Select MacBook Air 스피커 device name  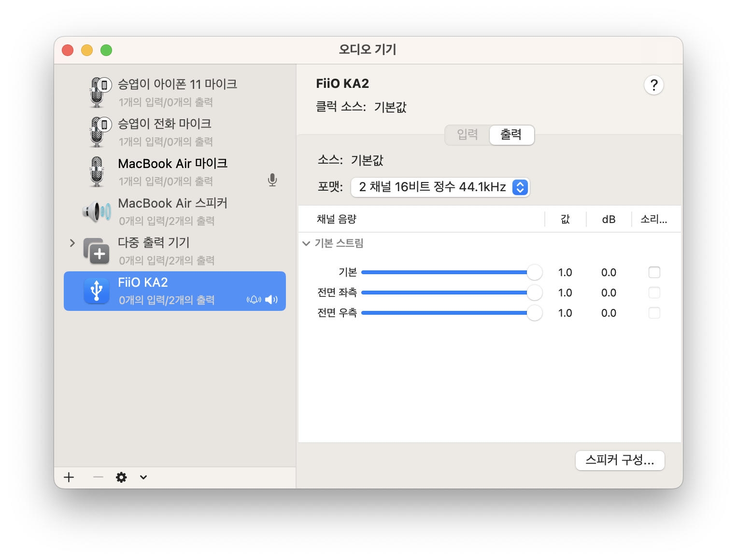173,203
